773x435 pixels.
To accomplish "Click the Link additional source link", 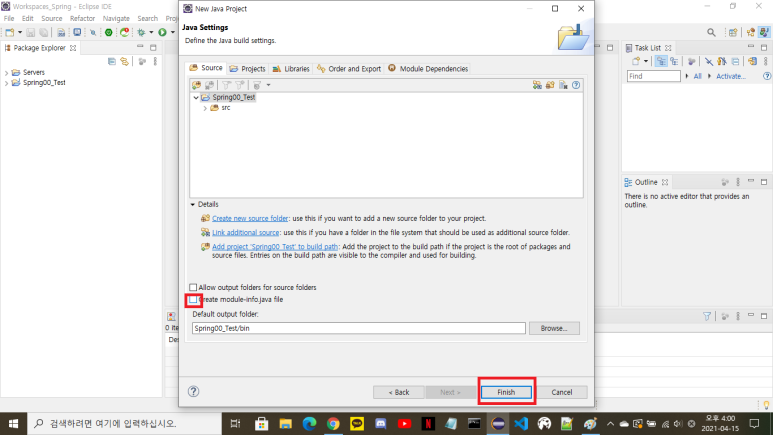I will pos(246,232).
